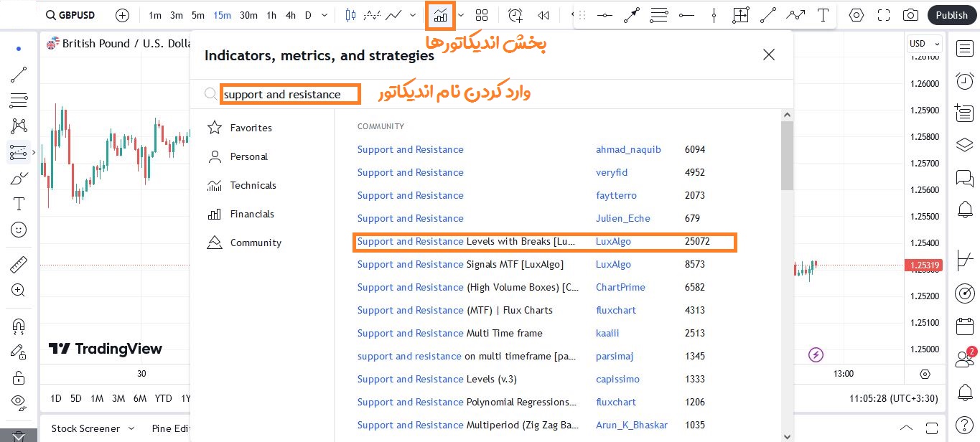Select the ruler measure tool
Image resolution: width=980 pixels, height=442 pixels.
click(x=19, y=265)
